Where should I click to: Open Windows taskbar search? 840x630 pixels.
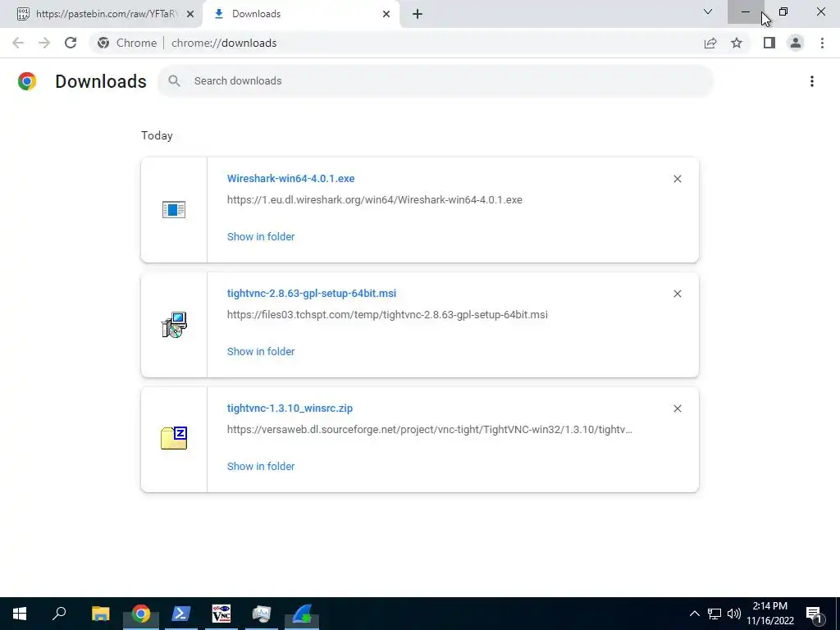pos(59,614)
